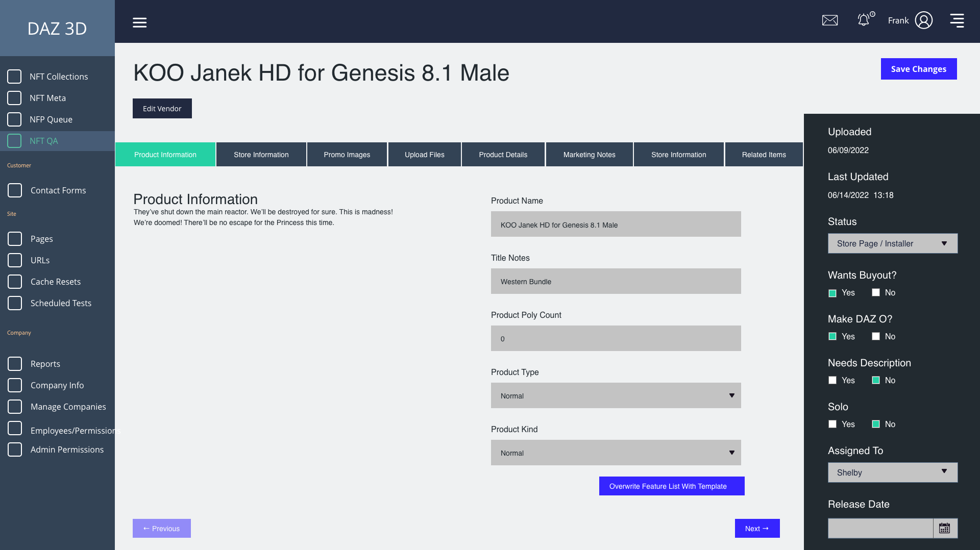This screenshot has height=550, width=980.
Task: Click Overwrite Feature List With Template
Action: click(672, 486)
